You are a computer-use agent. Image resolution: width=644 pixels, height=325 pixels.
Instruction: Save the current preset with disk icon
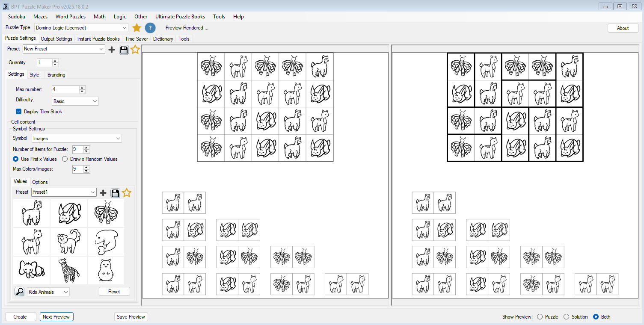pyautogui.click(x=124, y=50)
